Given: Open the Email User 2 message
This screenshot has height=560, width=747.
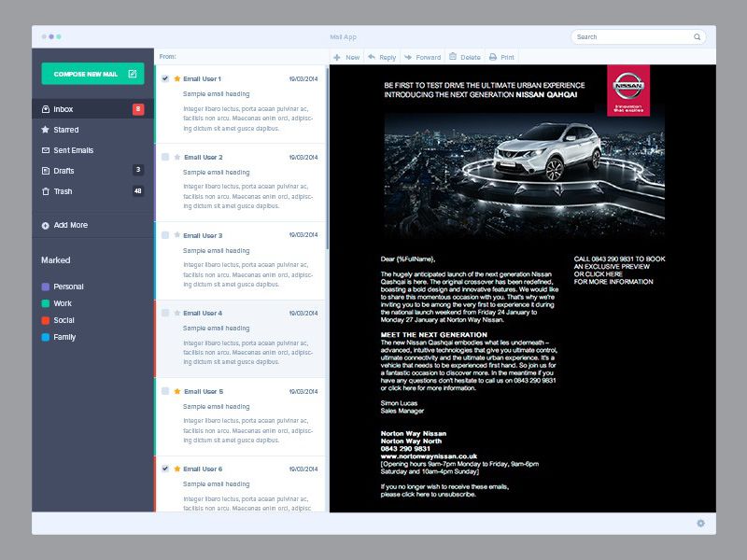Looking at the screenshot, I should 241,182.
